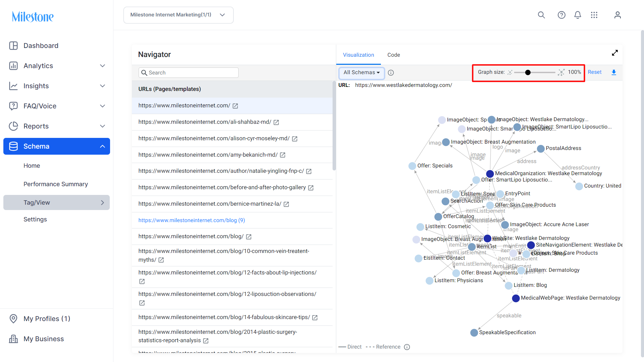
Task: Click the Offer: Specials graph node
Action: (412, 166)
